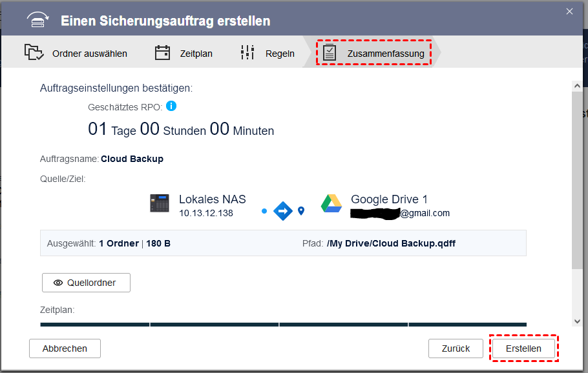
Task: Click the vertical scrollbar thumb
Action: coord(577,180)
